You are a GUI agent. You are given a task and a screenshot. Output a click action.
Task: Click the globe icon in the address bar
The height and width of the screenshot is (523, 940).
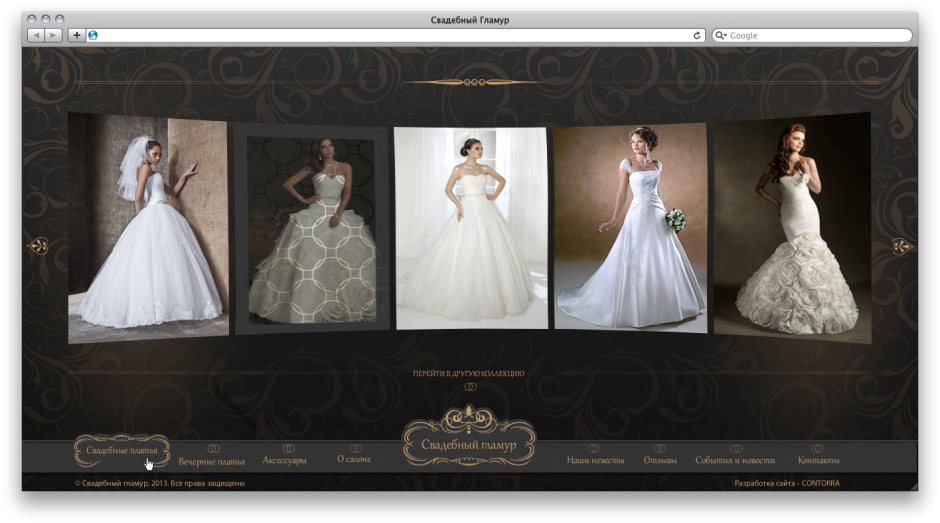click(93, 35)
